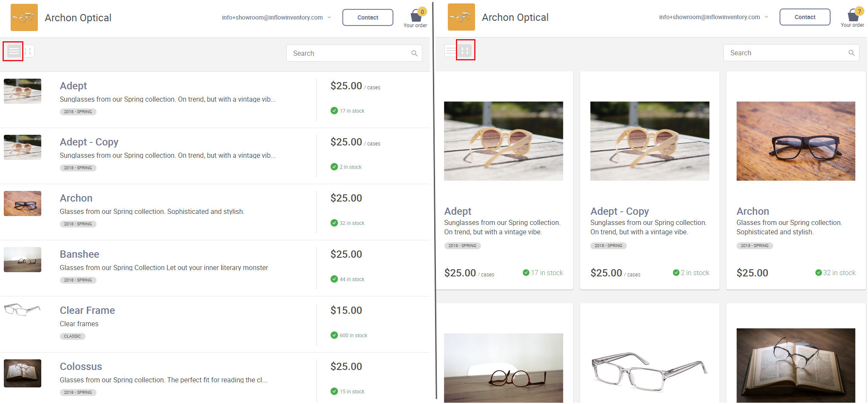This screenshot has width=868, height=404.
Task: Click the CLASSIC tag under Clear Frame
Action: 72,336
